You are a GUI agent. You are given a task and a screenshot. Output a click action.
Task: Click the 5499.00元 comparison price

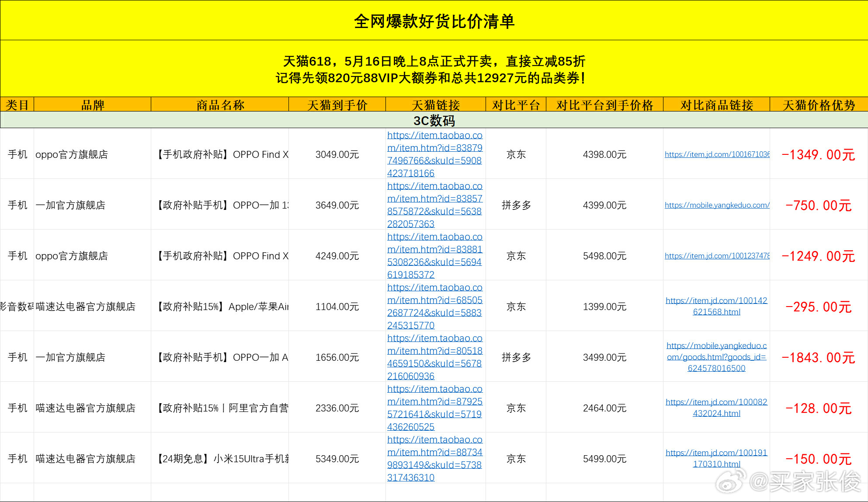click(x=604, y=459)
